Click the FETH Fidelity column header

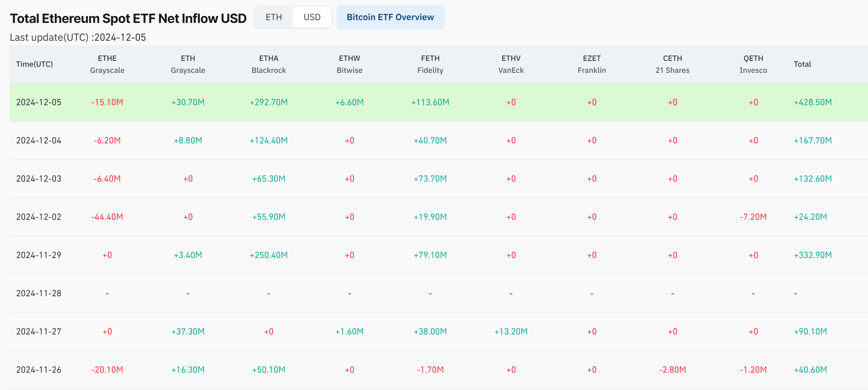pyautogui.click(x=430, y=64)
